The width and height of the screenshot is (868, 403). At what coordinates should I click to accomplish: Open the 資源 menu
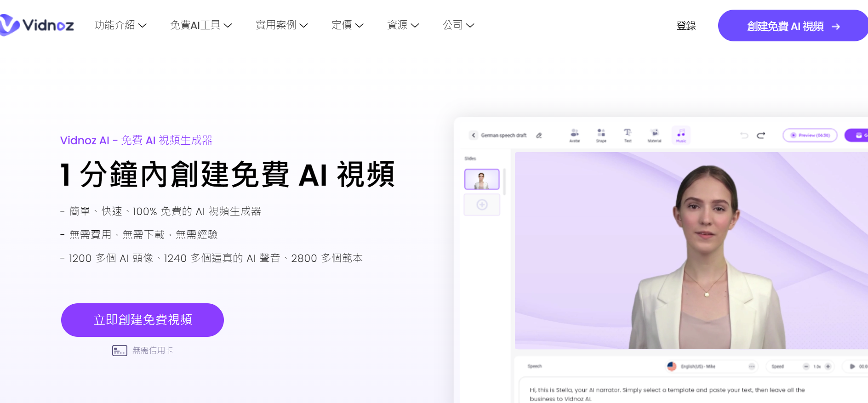click(x=403, y=25)
